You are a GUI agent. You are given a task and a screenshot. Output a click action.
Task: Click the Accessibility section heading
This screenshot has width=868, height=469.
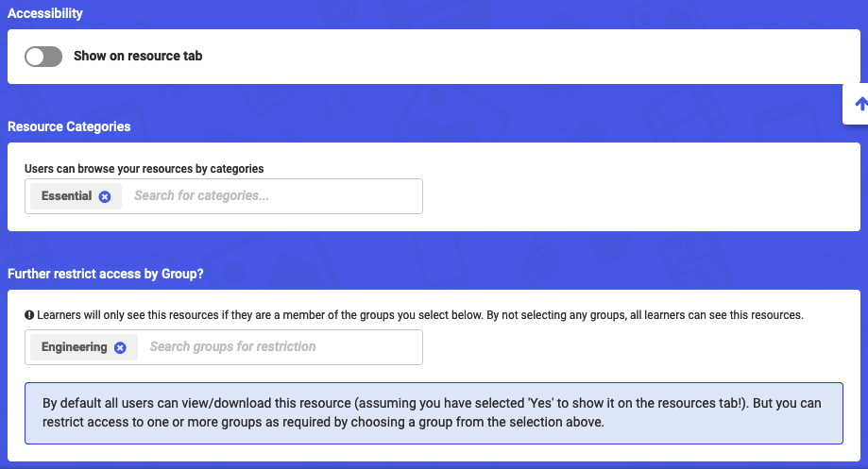coord(45,14)
